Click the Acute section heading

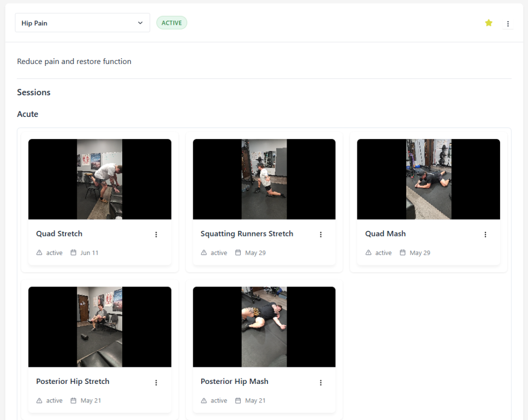(28, 114)
